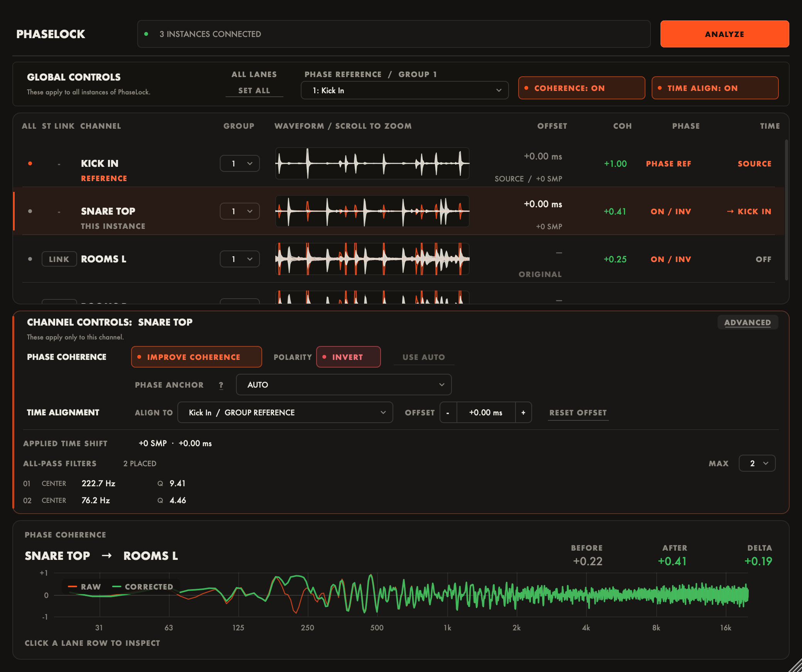802x672 pixels.
Task: Click the AFTER coherence value in the graph panel
Action: [672, 561]
